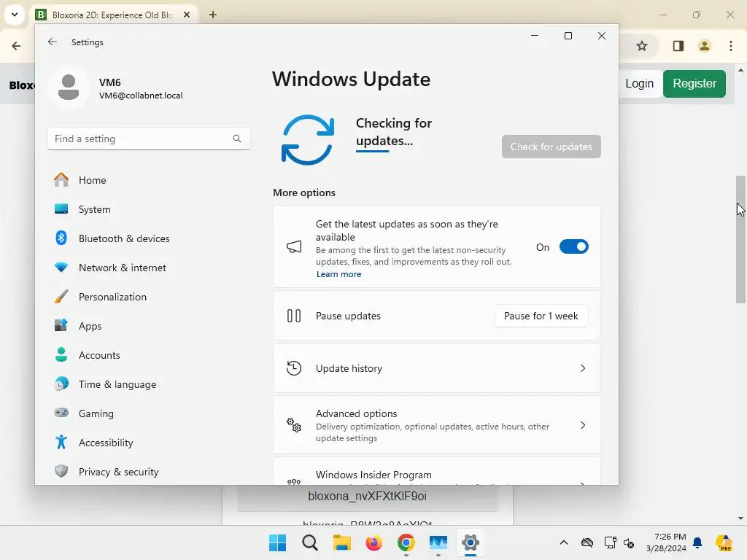Open Bluetooth & devices settings
This screenshot has height=560, width=747.
click(149, 238)
